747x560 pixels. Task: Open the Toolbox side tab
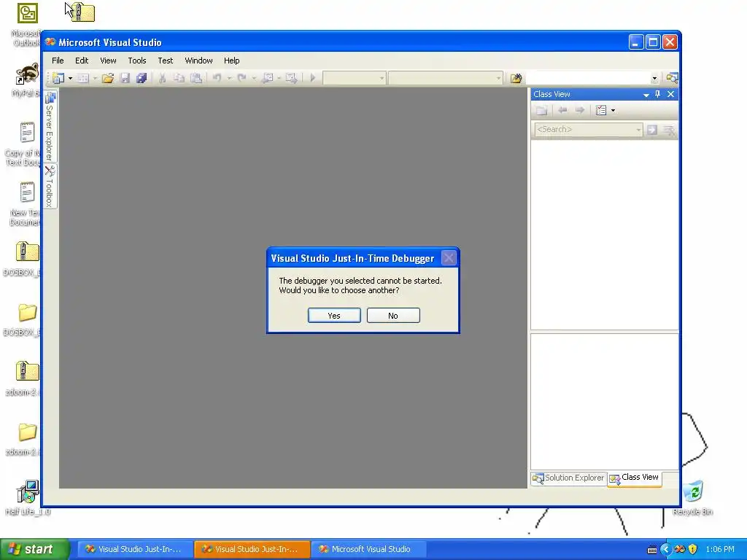(50, 186)
